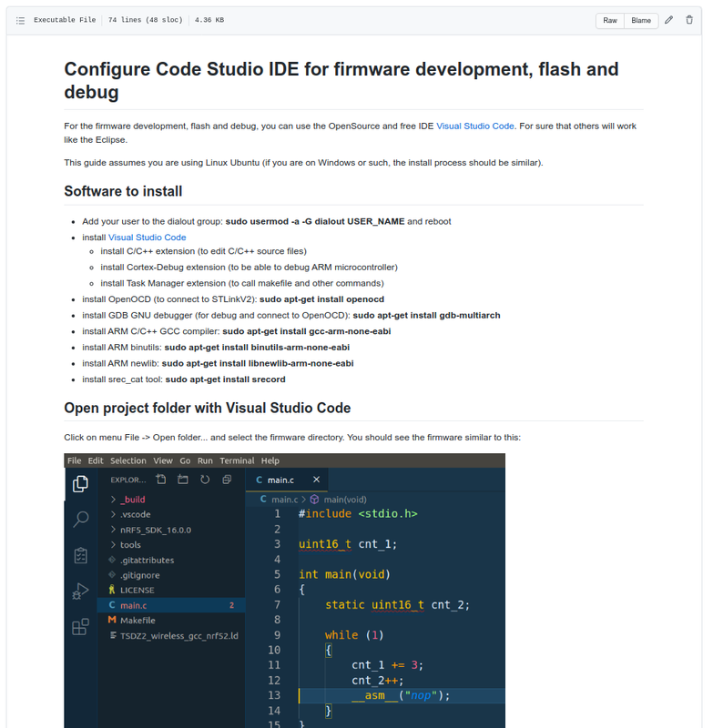Screen dimensions: 713x728
Task: Open the file outline list icon
Action: pyautogui.click(x=20, y=20)
